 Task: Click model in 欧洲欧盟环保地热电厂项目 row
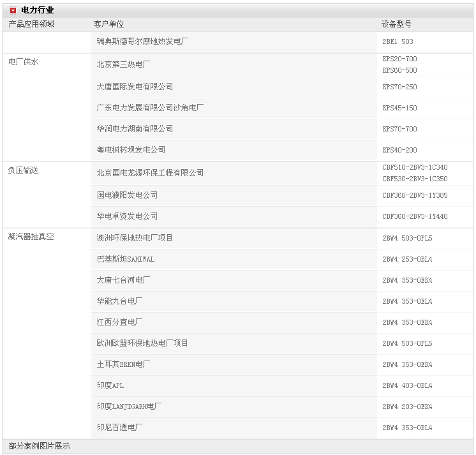point(407,343)
